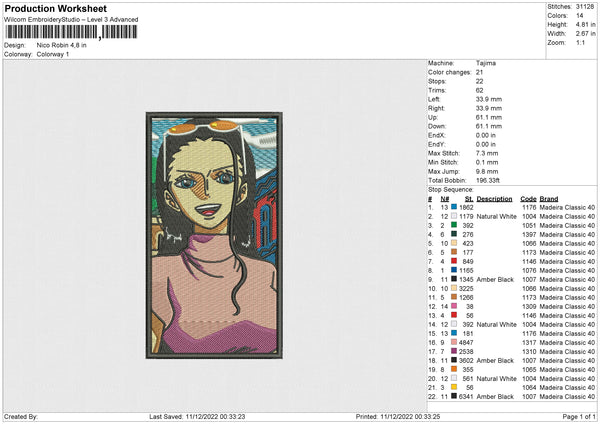
Task: Click stitch count '3225' in row 10
Action: coord(466,288)
